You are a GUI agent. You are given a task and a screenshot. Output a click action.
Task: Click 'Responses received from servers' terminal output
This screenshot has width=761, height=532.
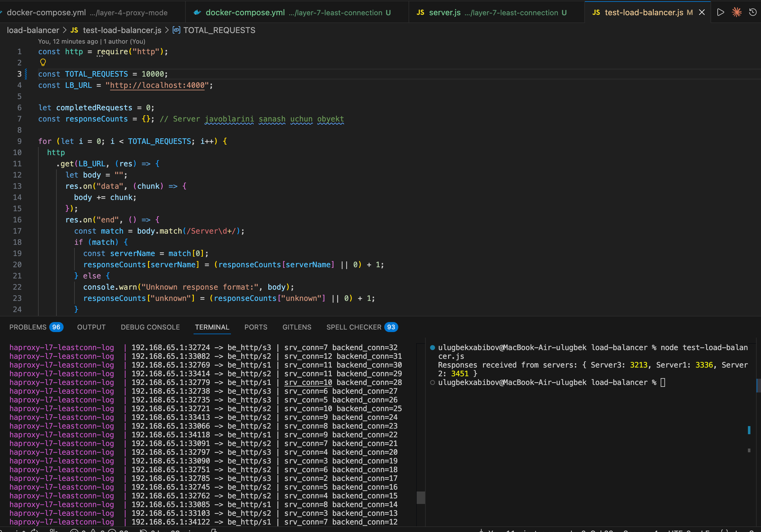coord(507,365)
